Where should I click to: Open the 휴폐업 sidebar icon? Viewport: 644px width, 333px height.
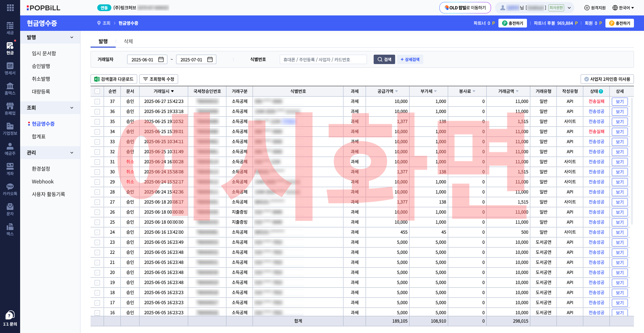[x=10, y=109]
